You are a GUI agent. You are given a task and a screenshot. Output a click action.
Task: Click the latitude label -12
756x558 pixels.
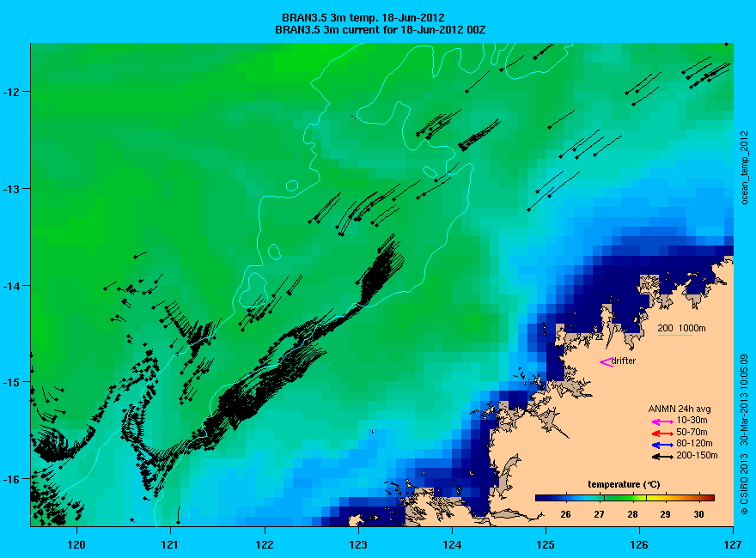(10, 92)
